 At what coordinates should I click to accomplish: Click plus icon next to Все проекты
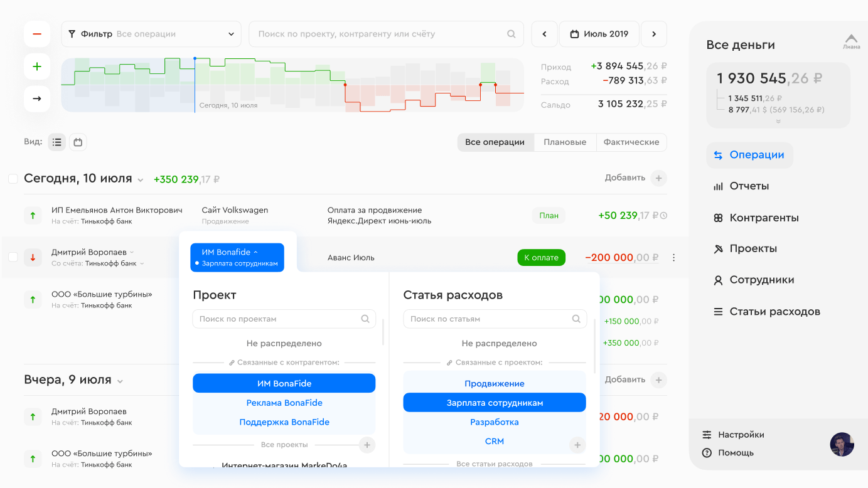[367, 445]
